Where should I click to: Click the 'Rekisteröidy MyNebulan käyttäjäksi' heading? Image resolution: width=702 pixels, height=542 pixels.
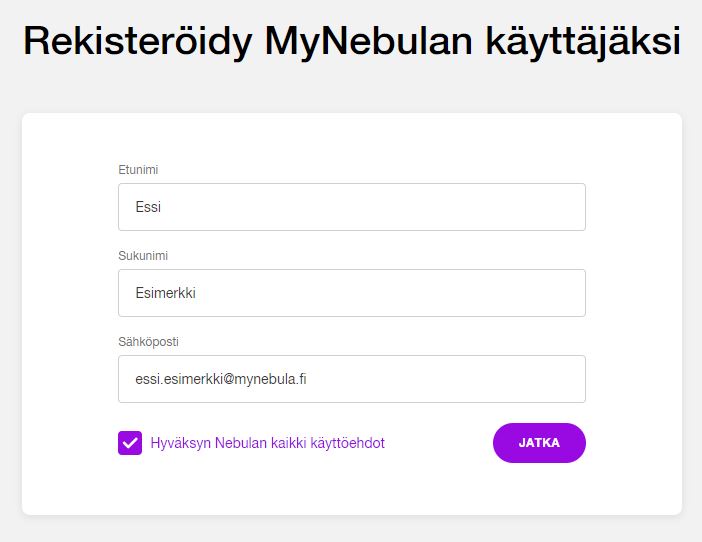(352, 43)
